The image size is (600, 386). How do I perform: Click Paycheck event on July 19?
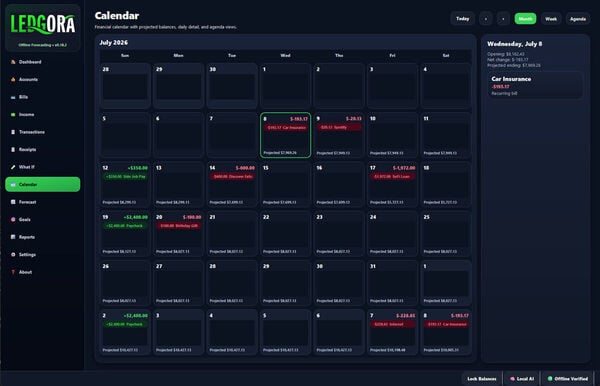coord(126,226)
